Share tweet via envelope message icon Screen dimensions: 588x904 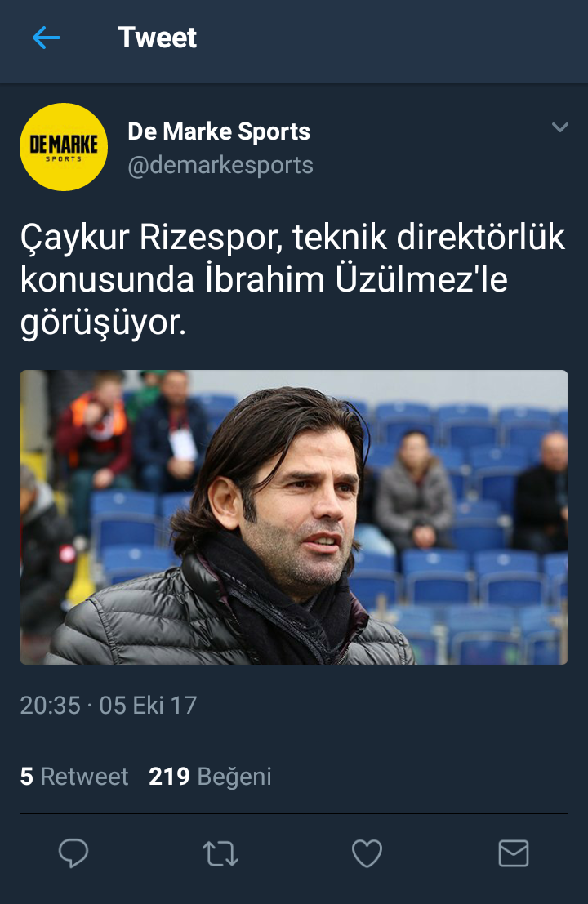[513, 853]
